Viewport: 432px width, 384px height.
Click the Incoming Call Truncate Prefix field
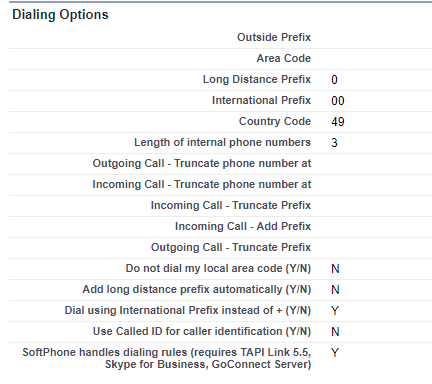tap(378, 206)
